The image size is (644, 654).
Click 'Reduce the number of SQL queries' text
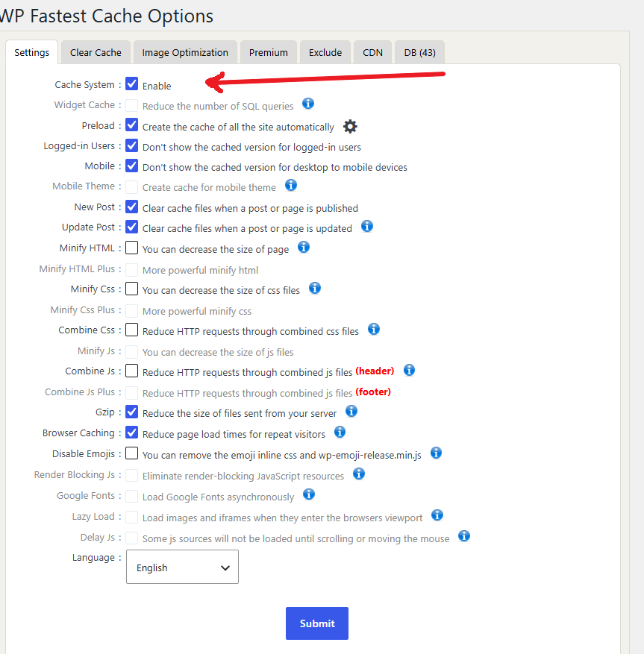tap(218, 106)
